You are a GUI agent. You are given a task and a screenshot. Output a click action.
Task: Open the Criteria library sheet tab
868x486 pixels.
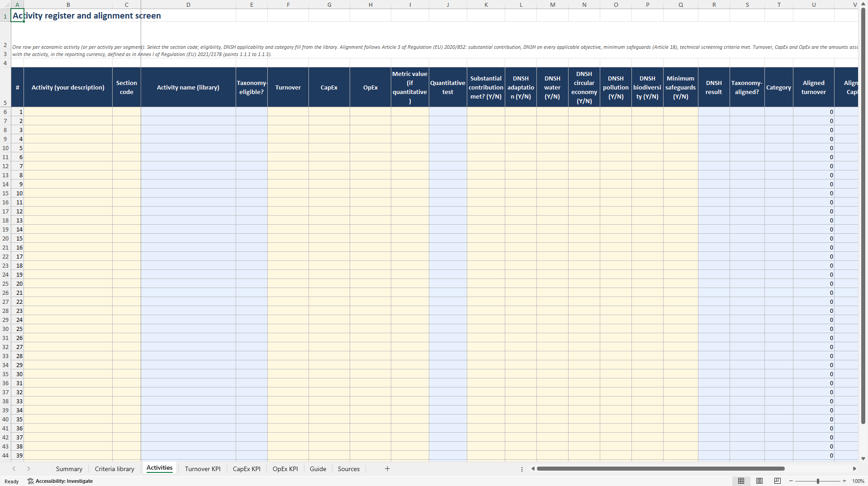tap(114, 469)
